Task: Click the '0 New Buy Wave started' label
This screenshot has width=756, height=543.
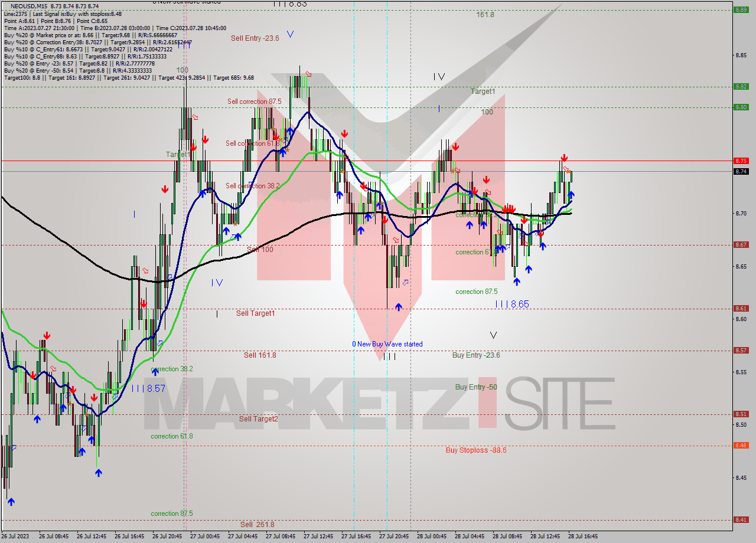Action: 387,344
